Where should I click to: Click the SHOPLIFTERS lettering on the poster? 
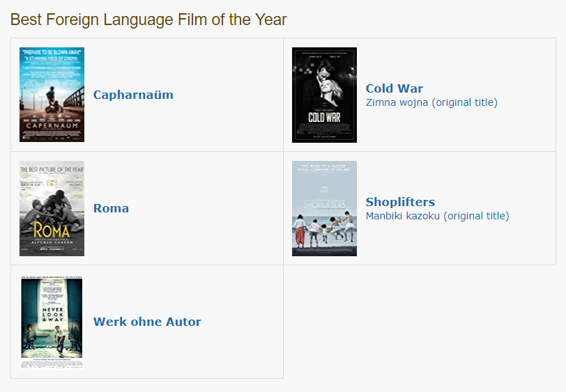pyautogui.click(x=324, y=205)
